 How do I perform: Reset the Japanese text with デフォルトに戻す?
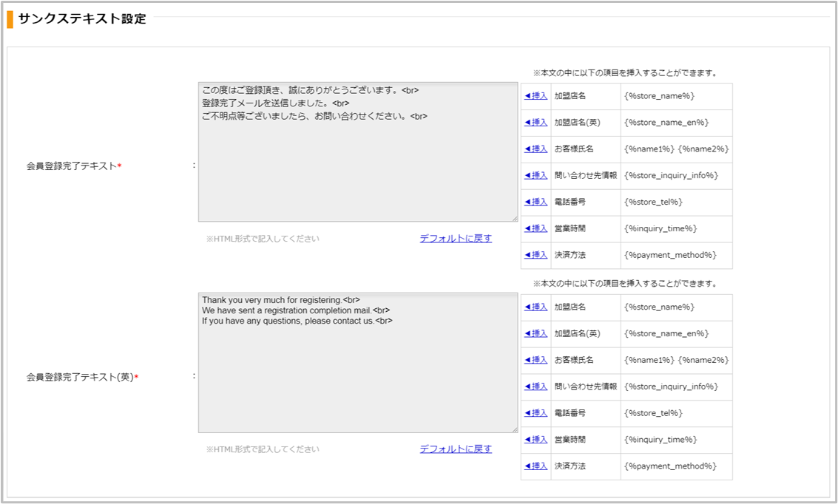(456, 239)
